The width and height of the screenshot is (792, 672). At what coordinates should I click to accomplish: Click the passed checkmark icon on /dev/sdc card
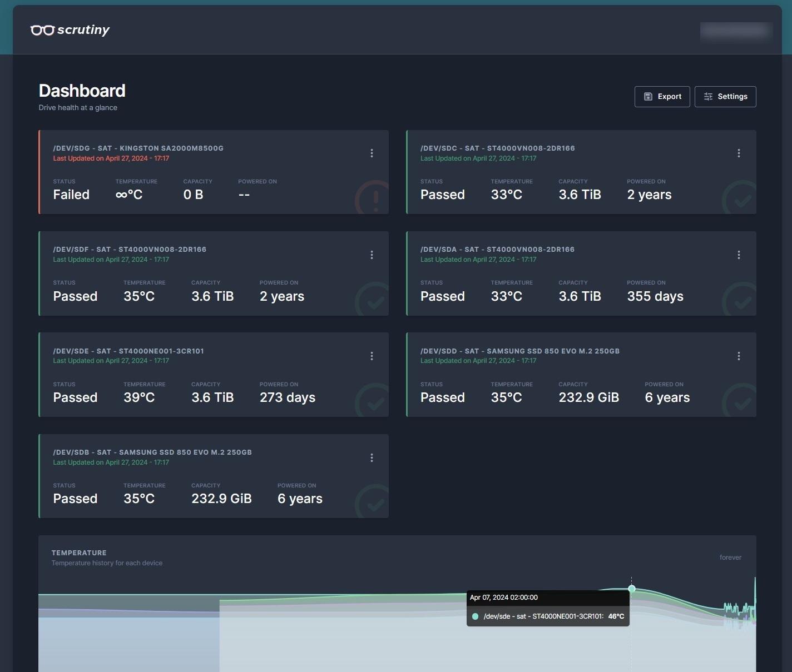[x=741, y=199]
